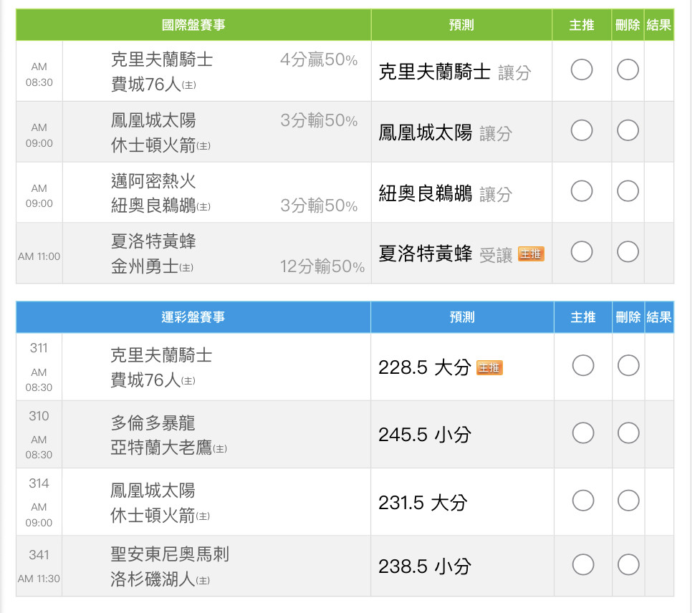Click 多倫多暴龍 team name
The height and width of the screenshot is (613, 700).
click(153, 423)
